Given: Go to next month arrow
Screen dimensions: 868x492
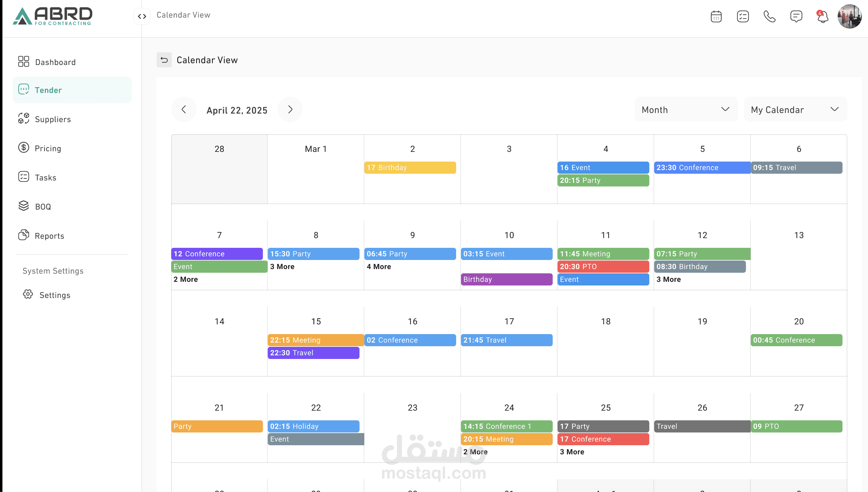Looking at the screenshot, I should (290, 109).
